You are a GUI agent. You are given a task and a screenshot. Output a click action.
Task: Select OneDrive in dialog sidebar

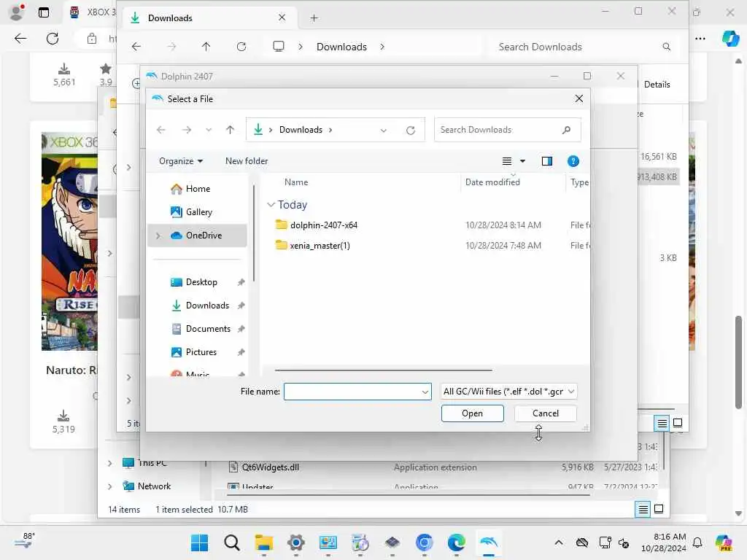[197, 236]
